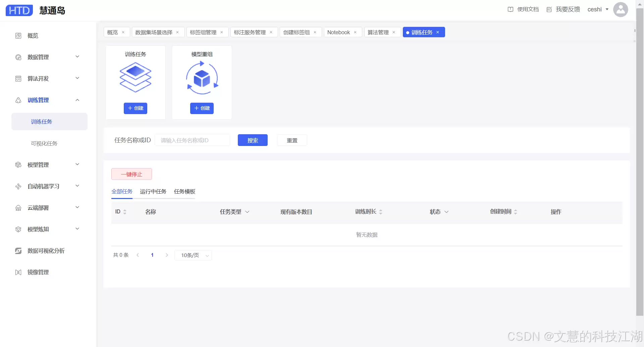Go to next page arrow
Image resolution: width=644 pixels, height=347 pixels.
point(167,255)
